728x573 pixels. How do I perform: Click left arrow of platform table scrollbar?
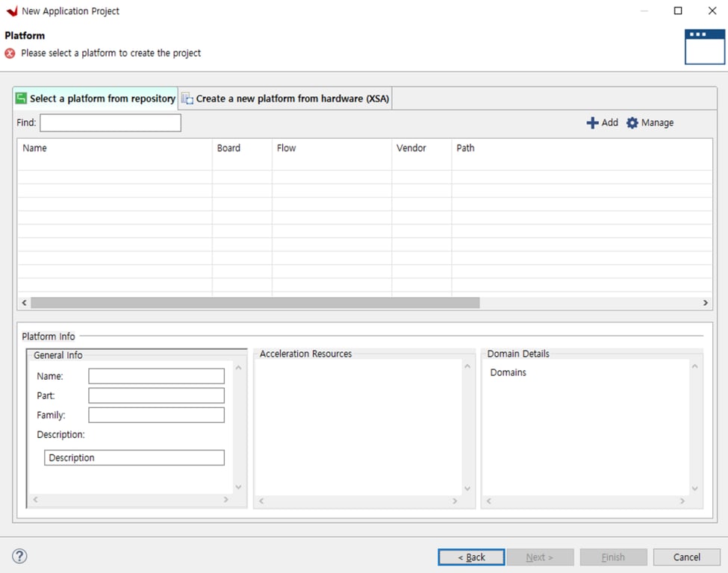pos(24,303)
